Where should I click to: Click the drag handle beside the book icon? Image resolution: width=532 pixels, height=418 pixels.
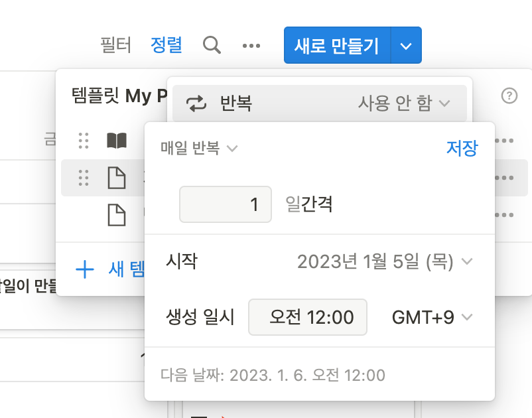pyautogui.click(x=84, y=141)
